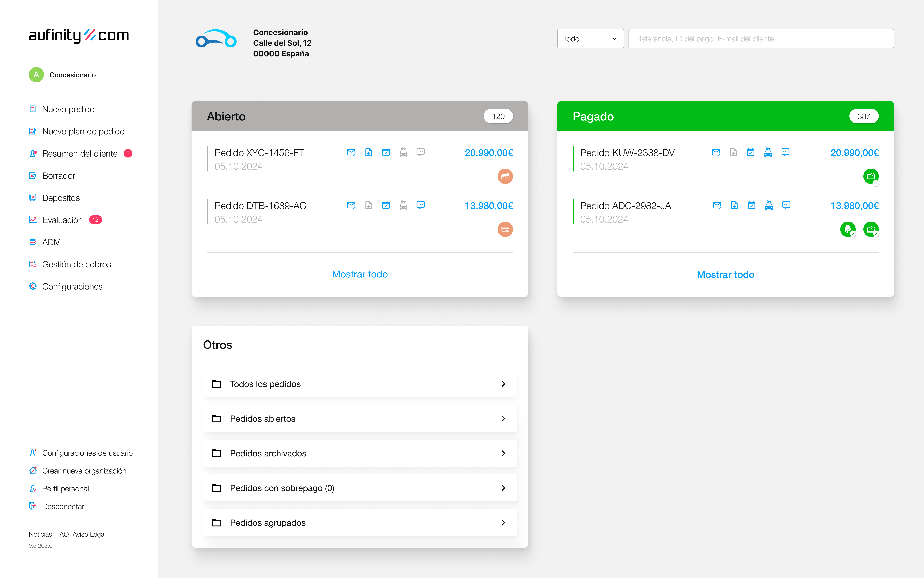The image size is (924, 578).
Task: Click the calendar check icon for Pedido XYC-1456-FT
Action: [386, 152]
